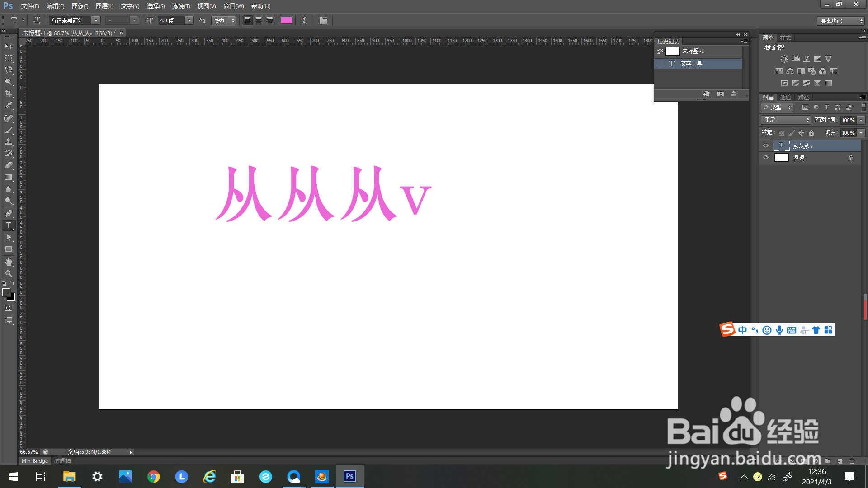Toggle history brush source for 文字工具 state
Screen dimensions: 868x488
pos(660,64)
